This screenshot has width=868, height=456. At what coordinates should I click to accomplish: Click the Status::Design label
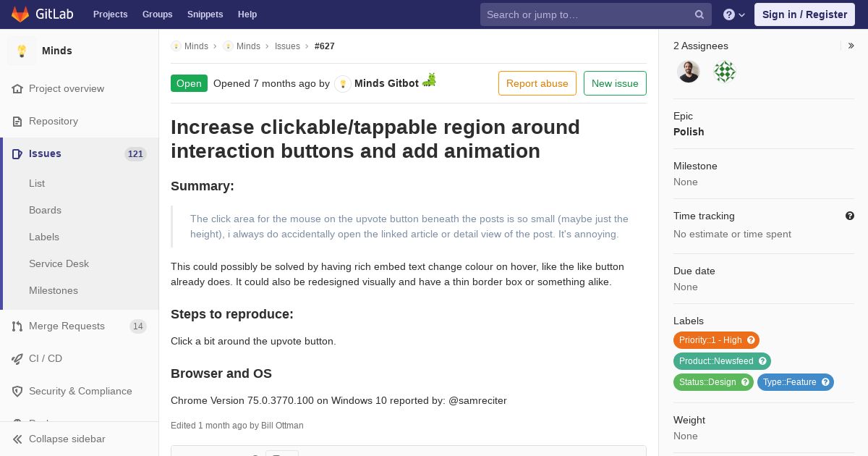pos(713,382)
